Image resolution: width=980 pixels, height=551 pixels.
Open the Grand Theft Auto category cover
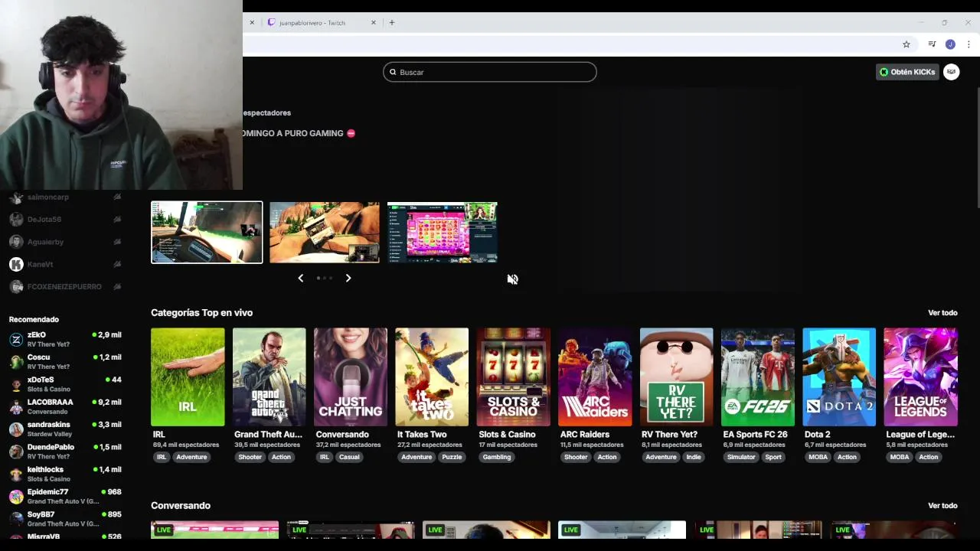click(269, 377)
